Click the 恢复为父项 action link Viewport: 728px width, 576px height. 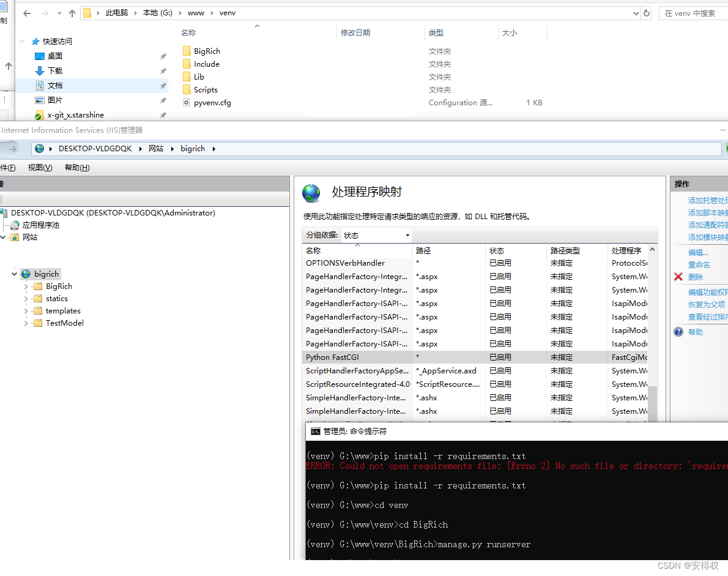tap(706, 305)
